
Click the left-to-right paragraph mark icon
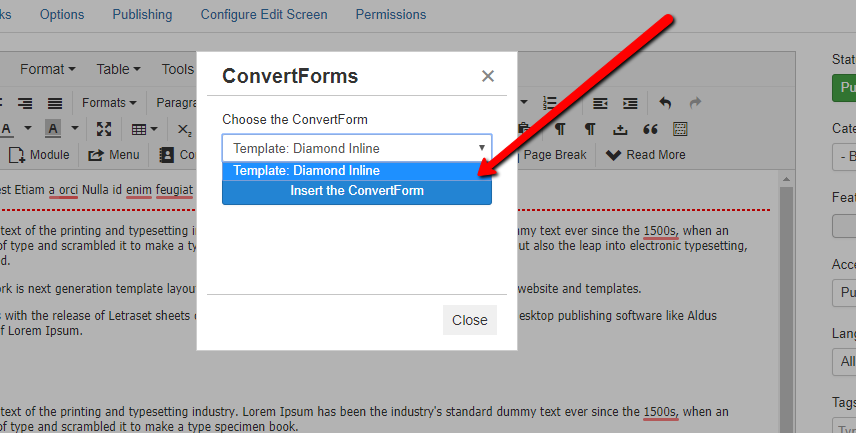pyautogui.click(x=560, y=129)
